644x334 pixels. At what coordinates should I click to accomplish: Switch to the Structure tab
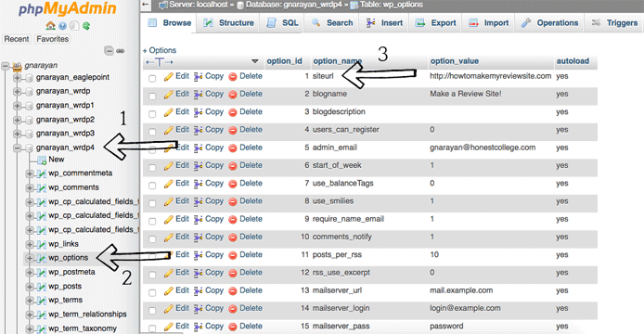(x=229, y=23)
